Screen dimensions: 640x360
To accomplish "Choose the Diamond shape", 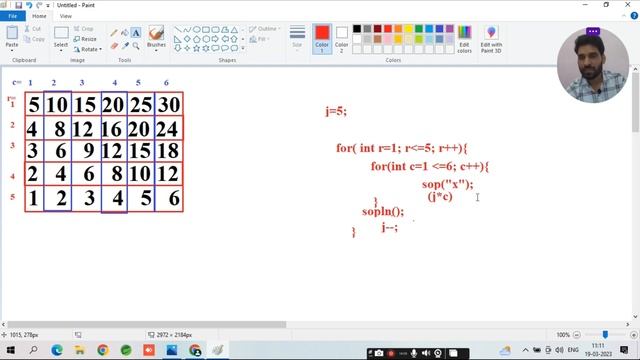I will [187, 39].
